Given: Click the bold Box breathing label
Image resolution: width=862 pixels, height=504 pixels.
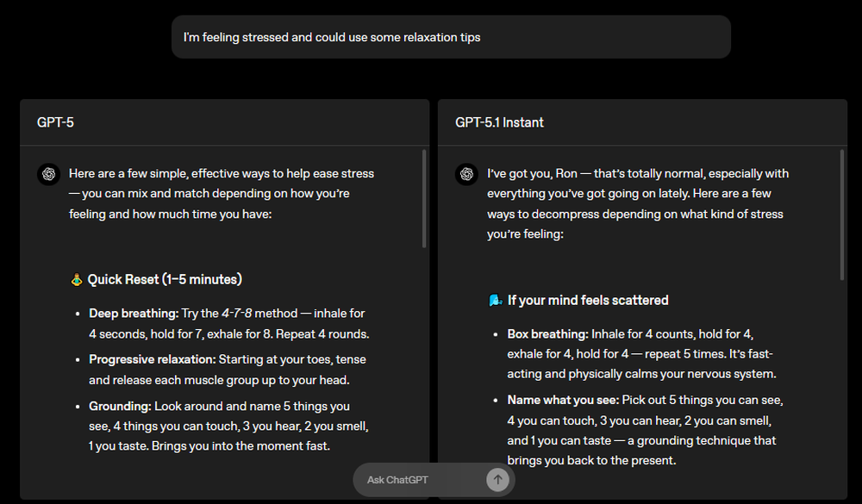Looking at the screenshot, I should [x=549, y=333].
